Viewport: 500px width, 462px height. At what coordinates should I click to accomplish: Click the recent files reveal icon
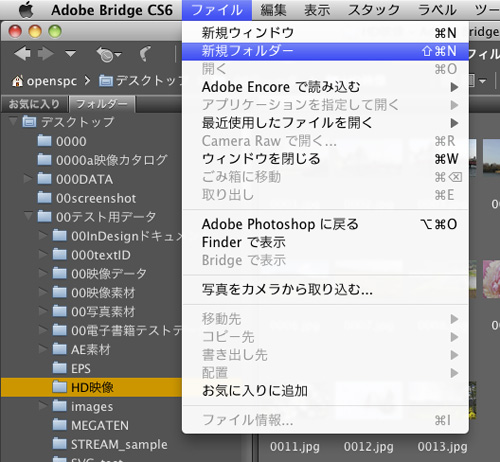coord(108,54)
